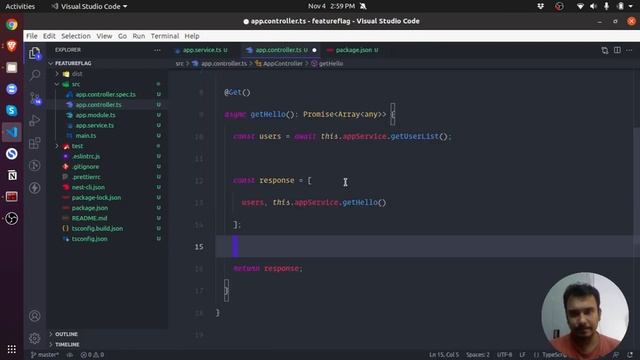Open tsconfig.build.json file
Image resolution: width=640 pixels, height=360 pixels.
(x=97, y=229)
